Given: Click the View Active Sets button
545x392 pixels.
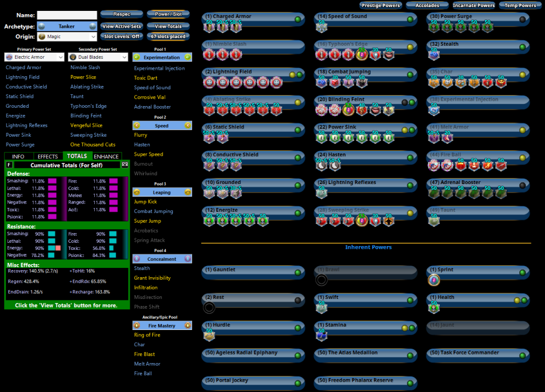Looking at the screenshot, I should pyautogui.click(x=121, y=26).
